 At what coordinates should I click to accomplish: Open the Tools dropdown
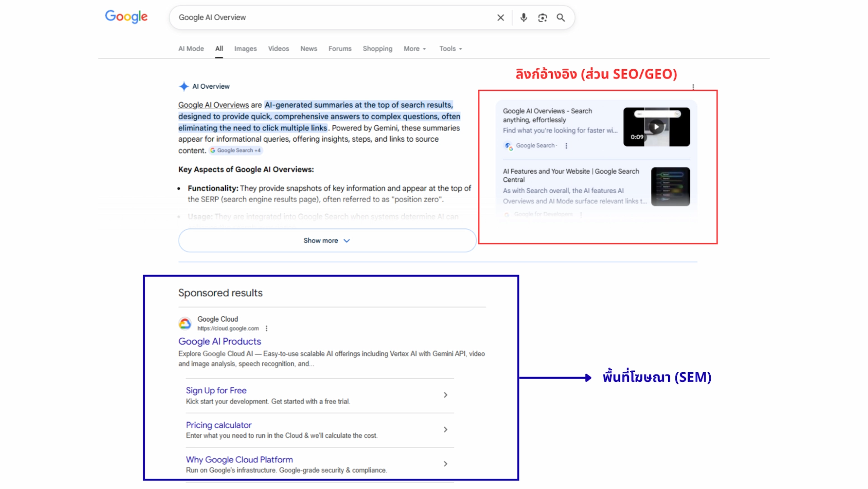pyautogui.click(x=450, y=48)
